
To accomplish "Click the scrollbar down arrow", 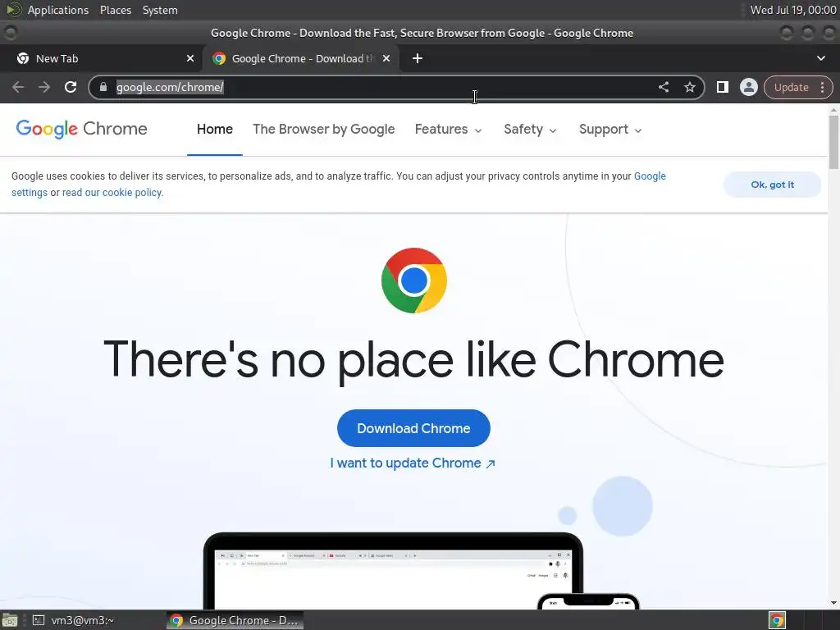I will coord(833,603).
